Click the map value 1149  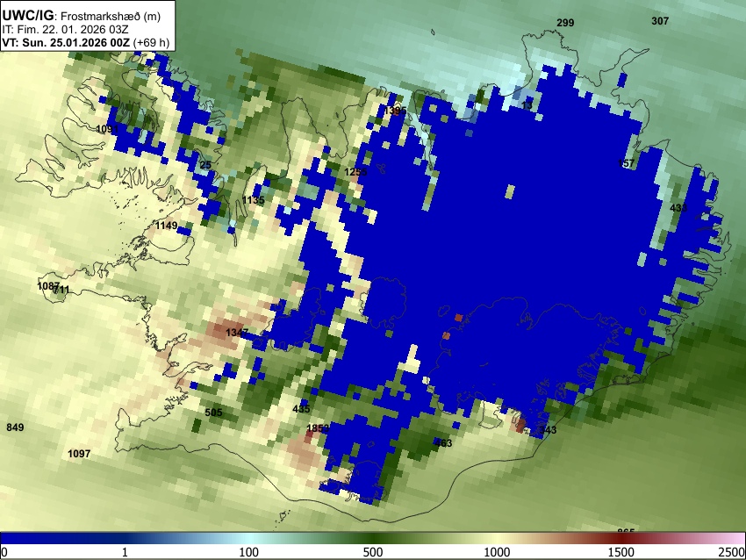pyautogui.click(x=167, y=225)
